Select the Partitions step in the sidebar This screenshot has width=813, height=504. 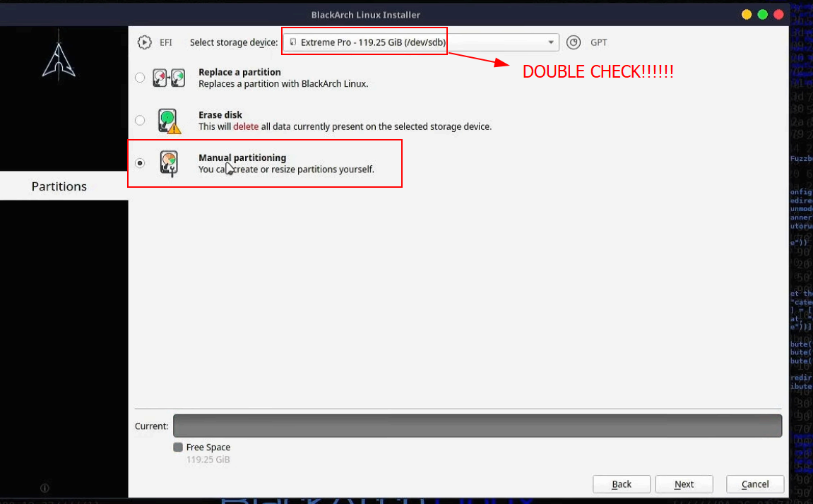pos(59,186)
